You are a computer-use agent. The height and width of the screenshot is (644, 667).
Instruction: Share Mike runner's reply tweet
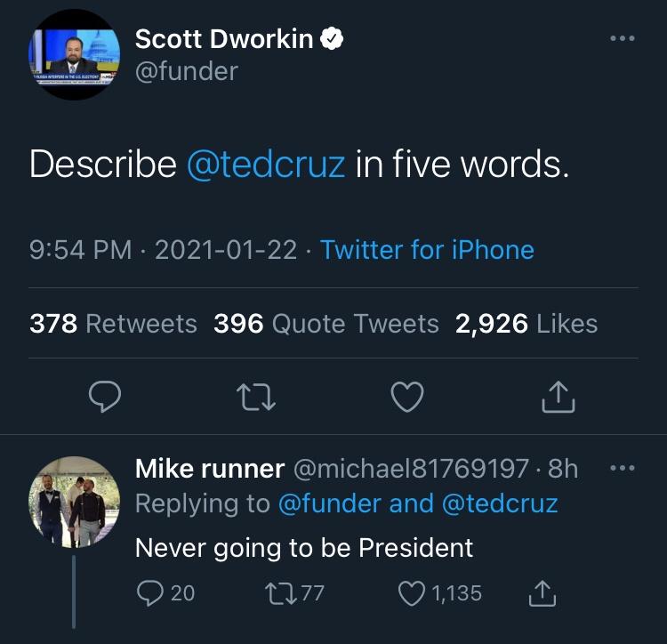coord(543,592)
